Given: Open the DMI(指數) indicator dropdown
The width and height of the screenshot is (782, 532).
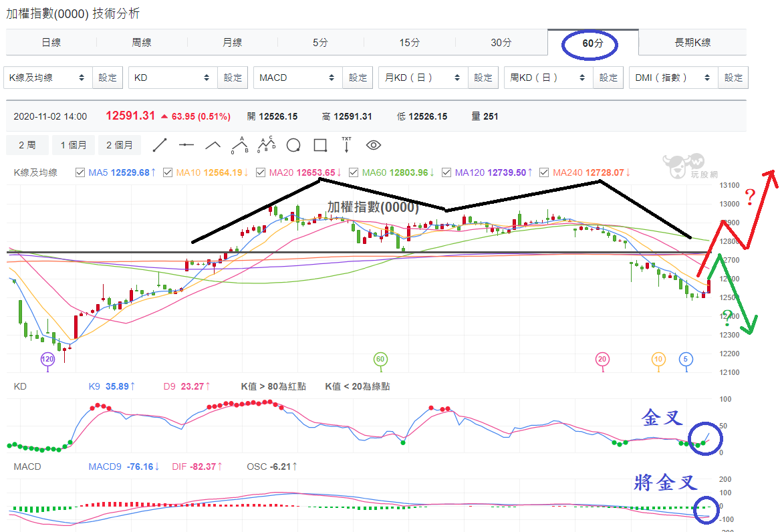Looking at the screenshot, I should tap(674, 78).
